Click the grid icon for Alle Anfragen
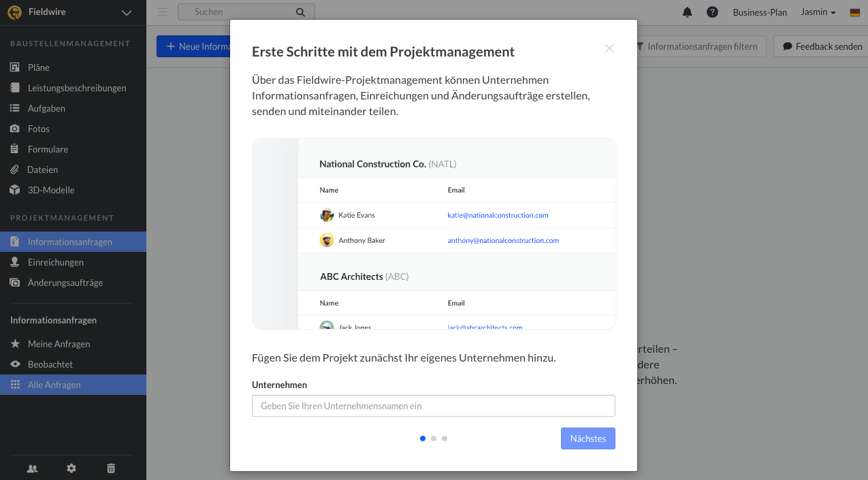Image resolution: width=868 pixels, height=480 pixels. [x=15, y=385]
